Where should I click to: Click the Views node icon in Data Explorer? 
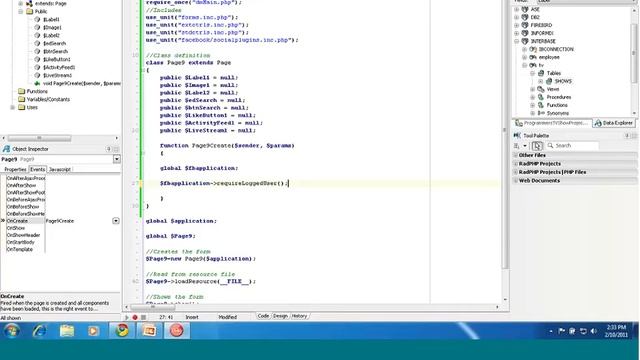[x=541, y=89]
